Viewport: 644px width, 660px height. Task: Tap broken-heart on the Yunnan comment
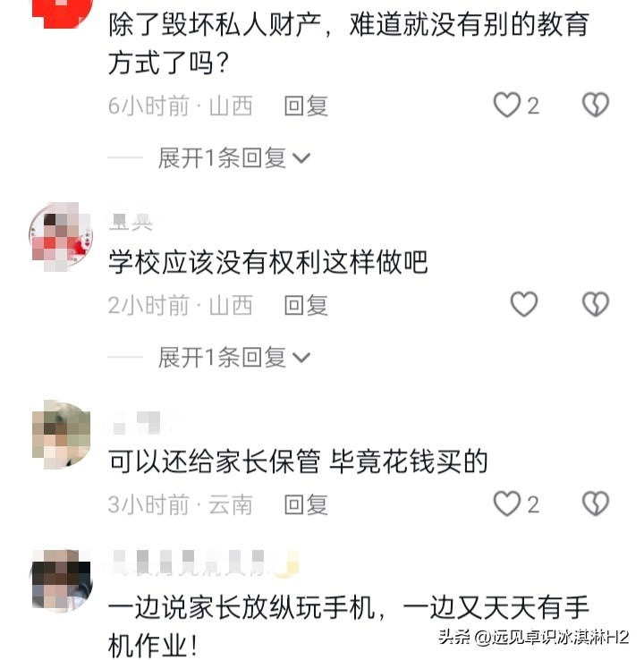596,503
